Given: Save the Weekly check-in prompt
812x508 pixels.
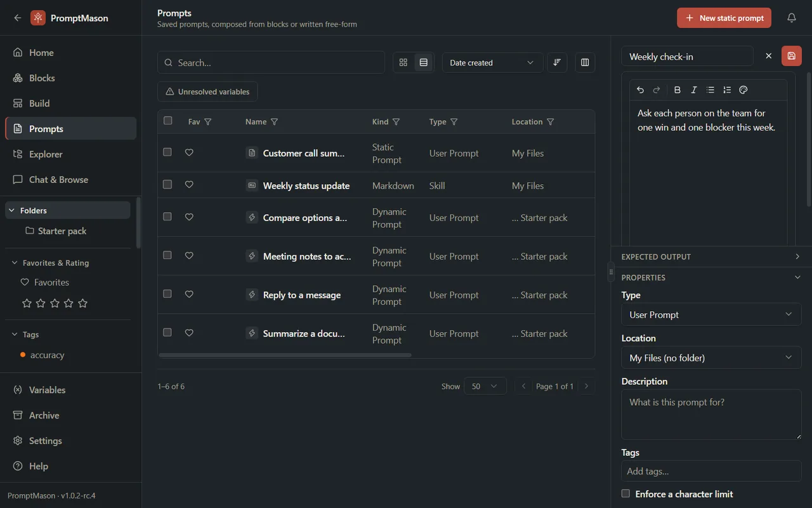Looking at the screenshot, I should 792,56.
